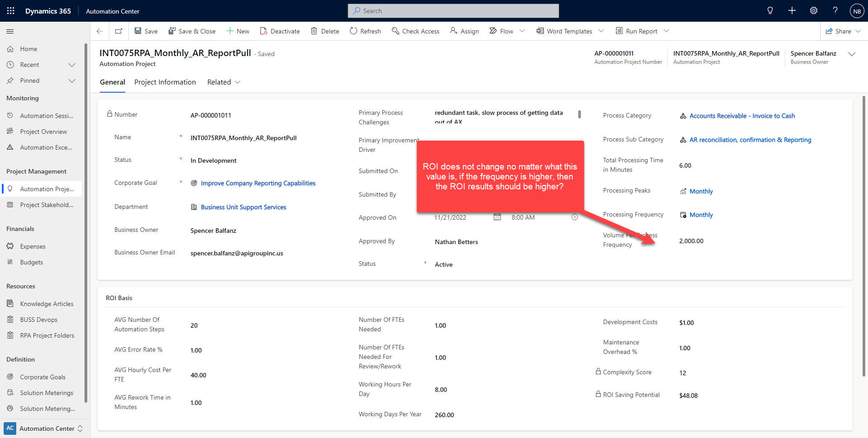Select the General tab
The image size is (868, 438).
click(112, 82)
